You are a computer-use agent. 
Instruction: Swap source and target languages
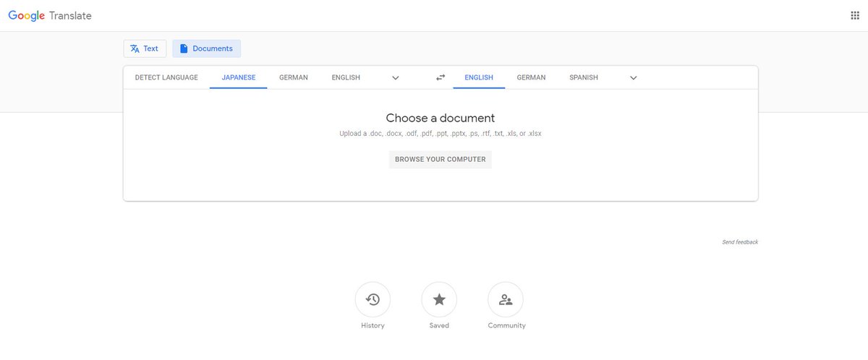click(441, 77)
